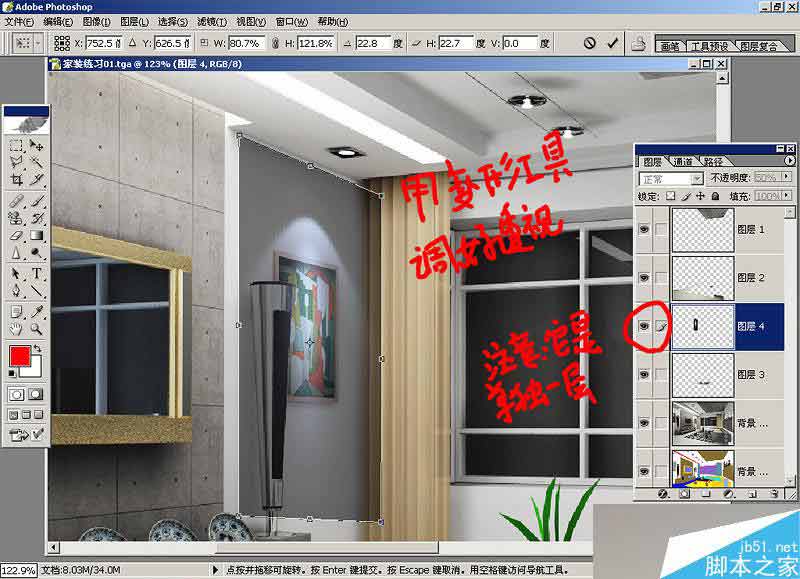Open opacity 不透明度 slider arrow
The width and height of the screenshot is (800, 579).
coord(786,177)
